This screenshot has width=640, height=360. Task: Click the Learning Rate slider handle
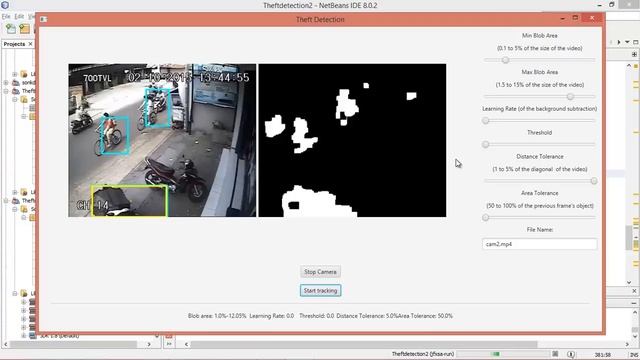(x=486, y=120)
